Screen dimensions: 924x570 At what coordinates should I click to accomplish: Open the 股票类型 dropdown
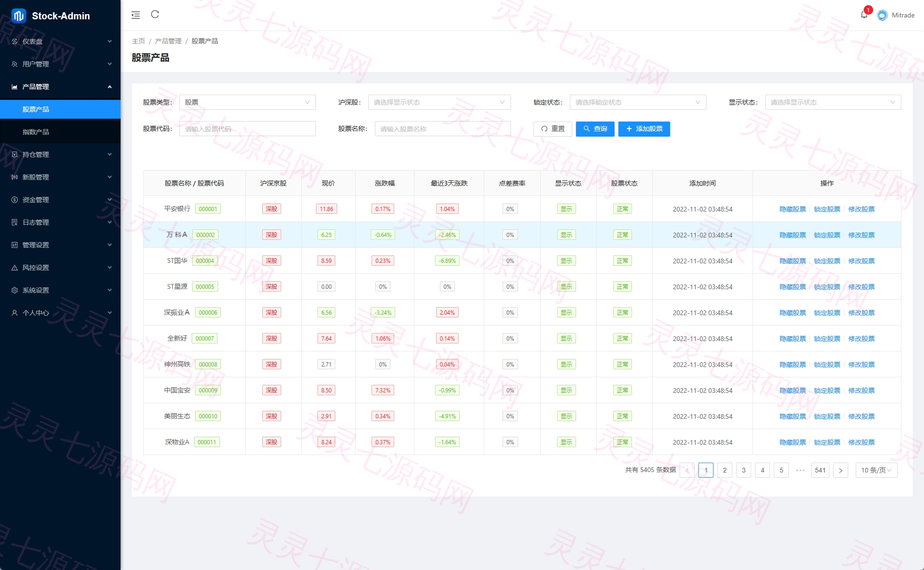247,102
